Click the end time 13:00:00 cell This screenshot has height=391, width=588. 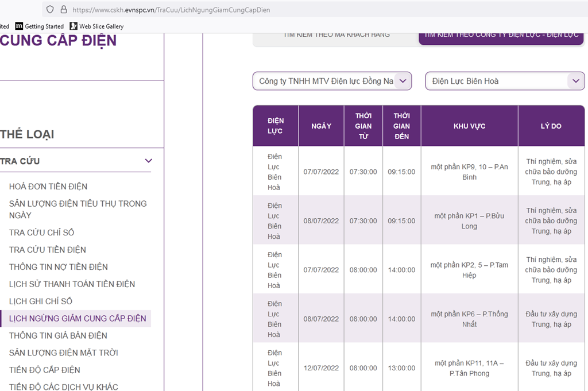401,368
